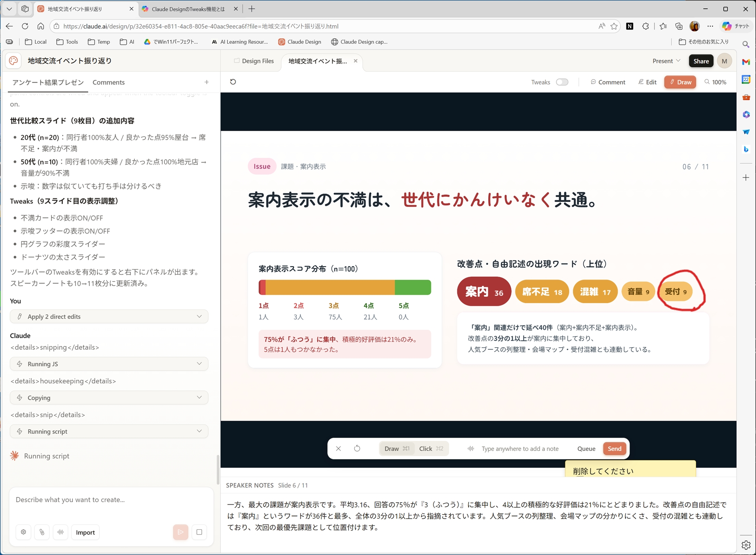This screenshot has width=756, height=555.
Task: Send the annotation with the Send button
Action: (x=614, y=448)
